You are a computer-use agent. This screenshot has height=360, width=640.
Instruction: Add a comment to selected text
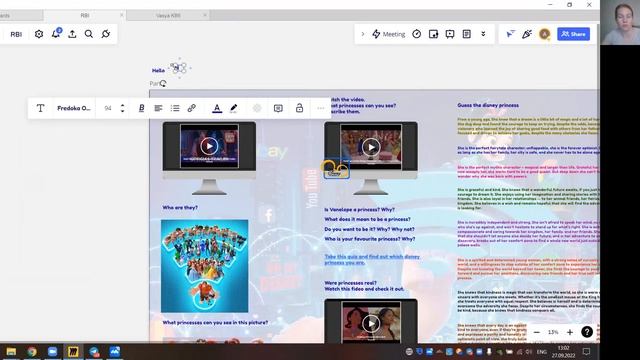click(x=278, y=108)
